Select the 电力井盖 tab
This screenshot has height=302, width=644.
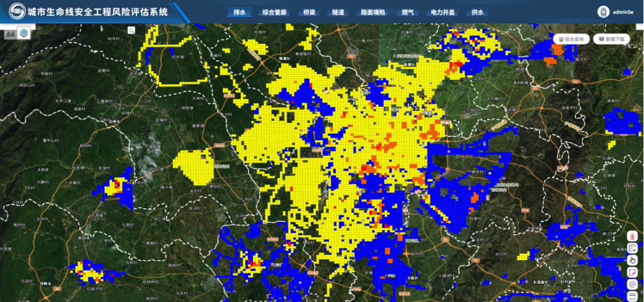(x=442, y=12)
